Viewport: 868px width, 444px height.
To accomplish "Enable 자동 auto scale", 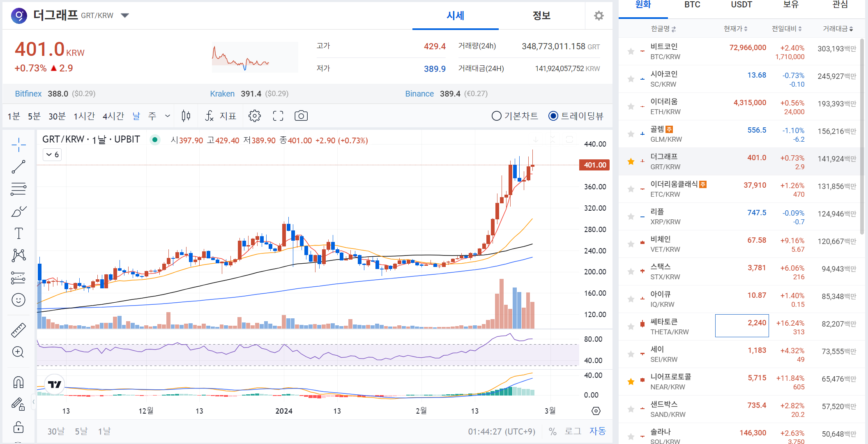I will 598,431.
